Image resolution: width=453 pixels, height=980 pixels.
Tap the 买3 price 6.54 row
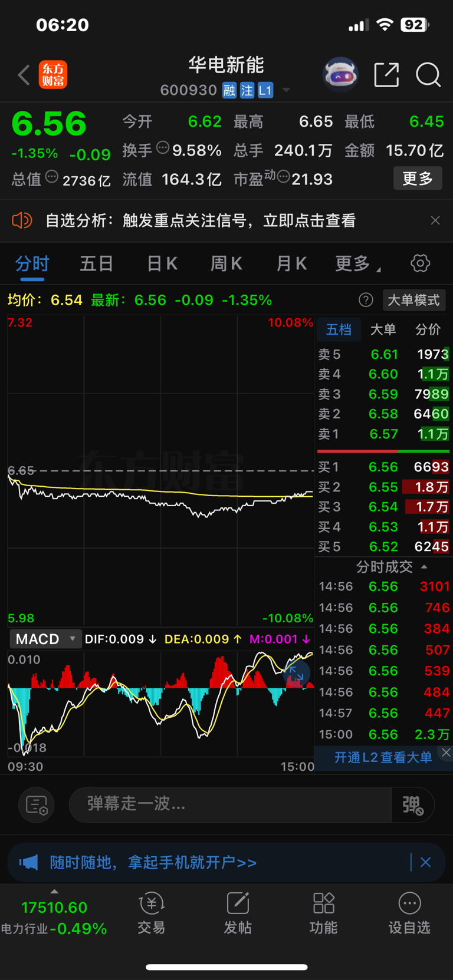point(383,507)
